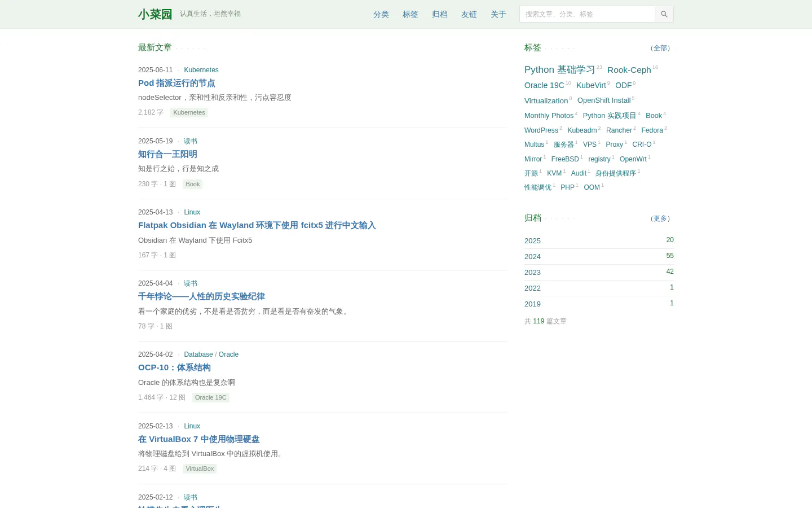Viewport: 812px width, 508px height.
Task: Select the OpenWrt tag
Action: (x=633, y=159)
